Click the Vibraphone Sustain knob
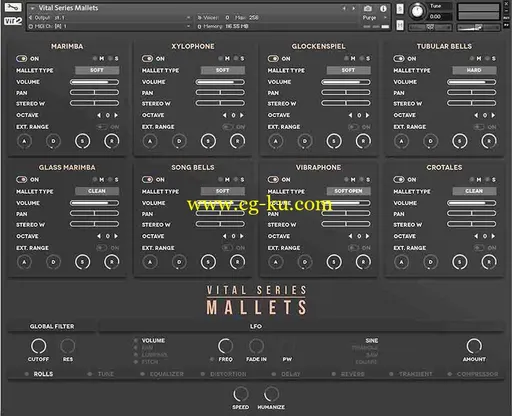 point(334,262)
